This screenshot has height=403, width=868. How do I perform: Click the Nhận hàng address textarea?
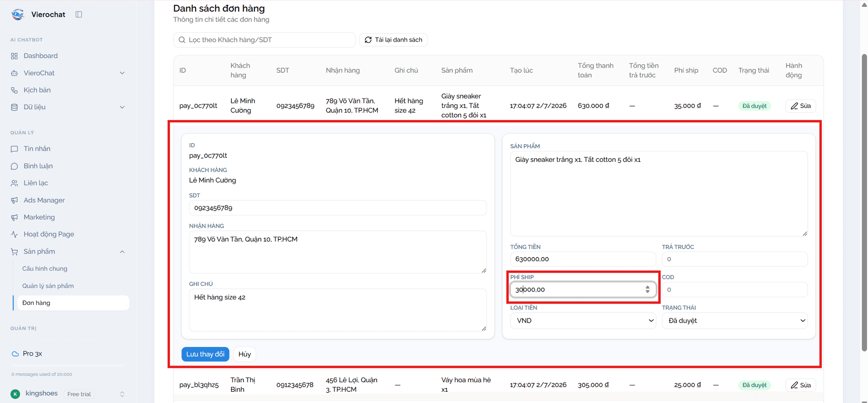338,252
